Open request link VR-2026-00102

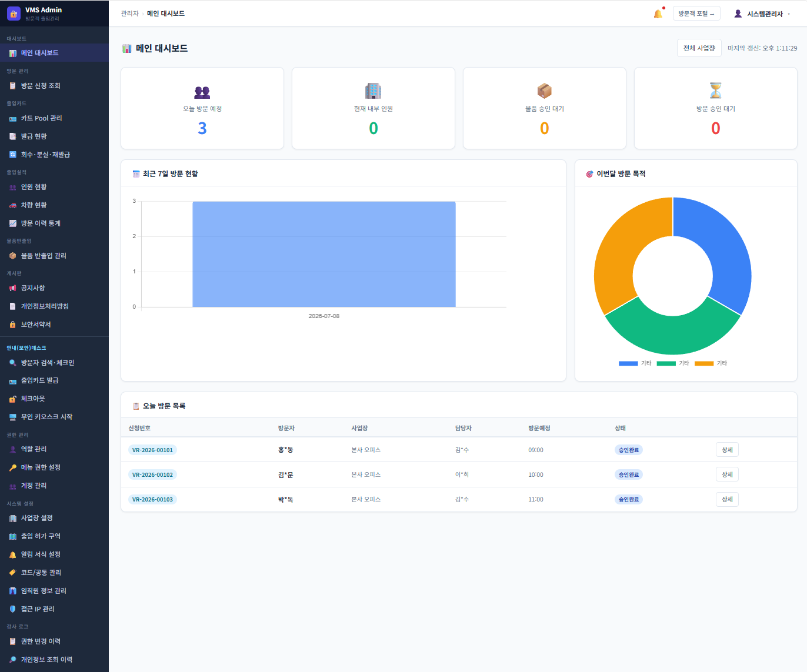pos(152,474)
